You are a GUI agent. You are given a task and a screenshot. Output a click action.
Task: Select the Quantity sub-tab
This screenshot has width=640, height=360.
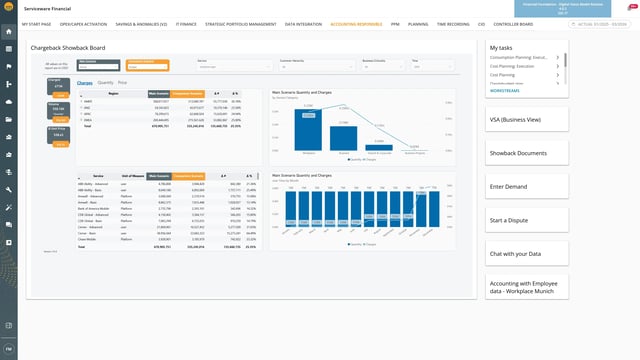click(x=105, y=83)
